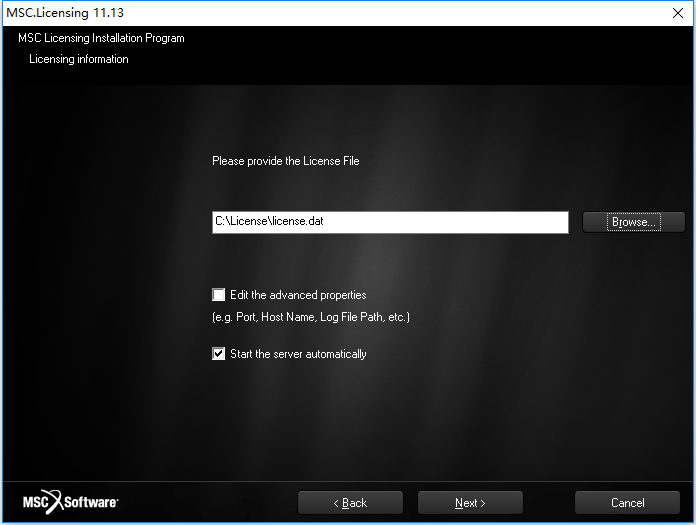Click the Browse... button

[633, 222]
